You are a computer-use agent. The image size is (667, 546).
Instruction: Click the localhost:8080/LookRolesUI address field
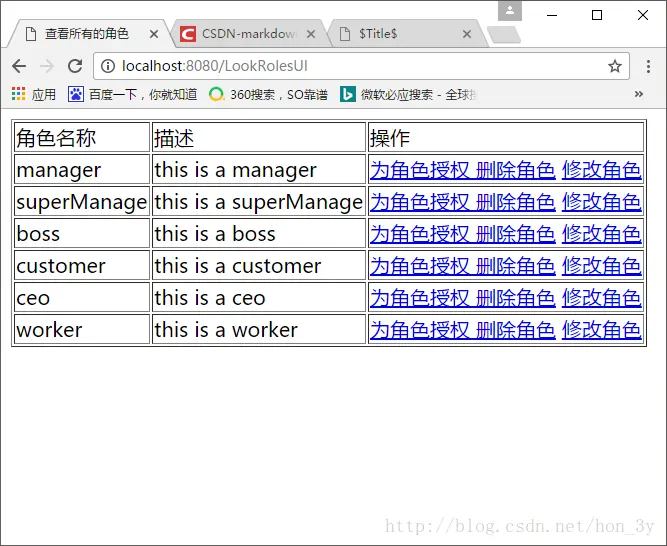tap(361, 66)
